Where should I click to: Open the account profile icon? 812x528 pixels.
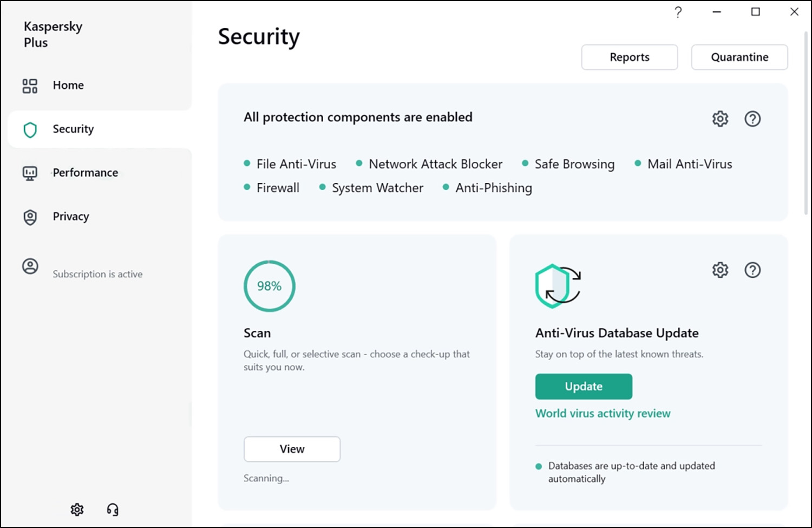click(x=30, y=266)
